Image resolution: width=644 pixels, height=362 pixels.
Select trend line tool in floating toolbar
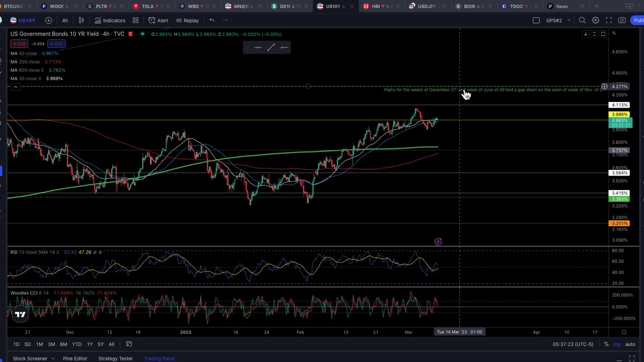[x=271, y=47]
